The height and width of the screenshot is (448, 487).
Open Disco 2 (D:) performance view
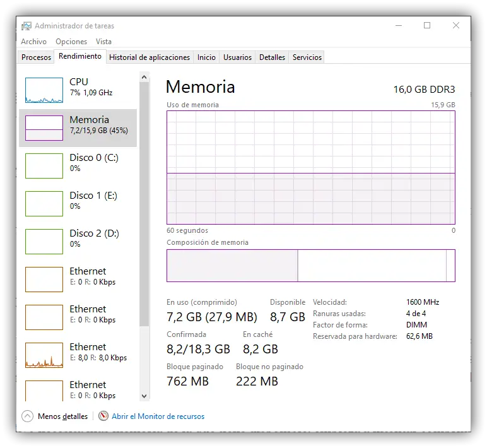(x=93, y=238)
